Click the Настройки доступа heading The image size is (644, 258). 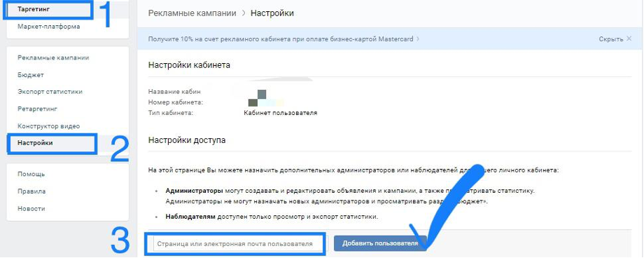[187, 140]
